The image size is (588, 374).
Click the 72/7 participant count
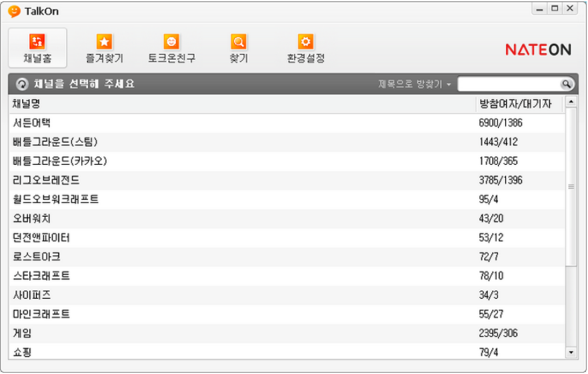pyautogui.click(x=489, y=257)
